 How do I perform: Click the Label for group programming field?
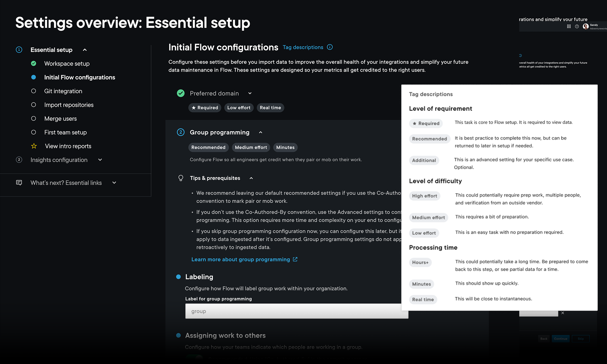point(296,311)
